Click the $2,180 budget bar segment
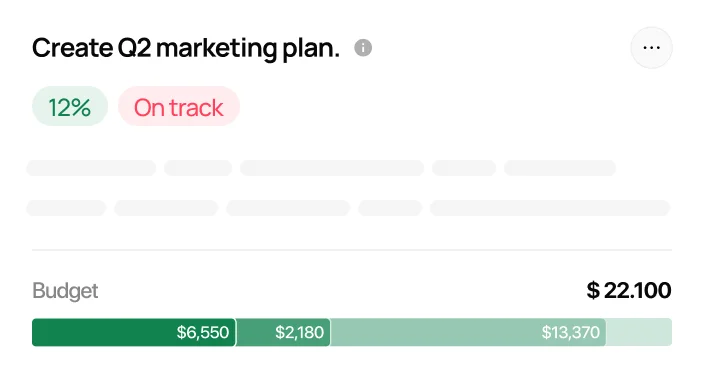Image resolution: width=704 pixels, height=386 pixels. coord(283,332)
